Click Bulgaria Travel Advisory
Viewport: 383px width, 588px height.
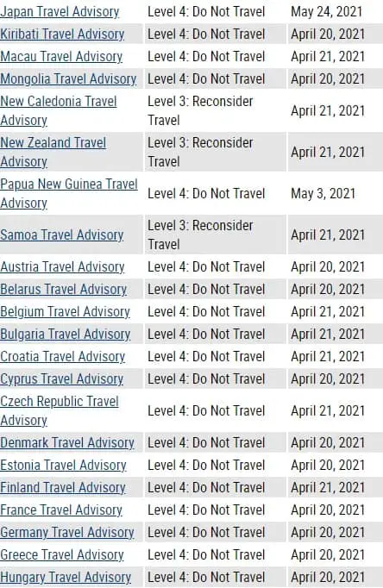click(x=66, y=335)
